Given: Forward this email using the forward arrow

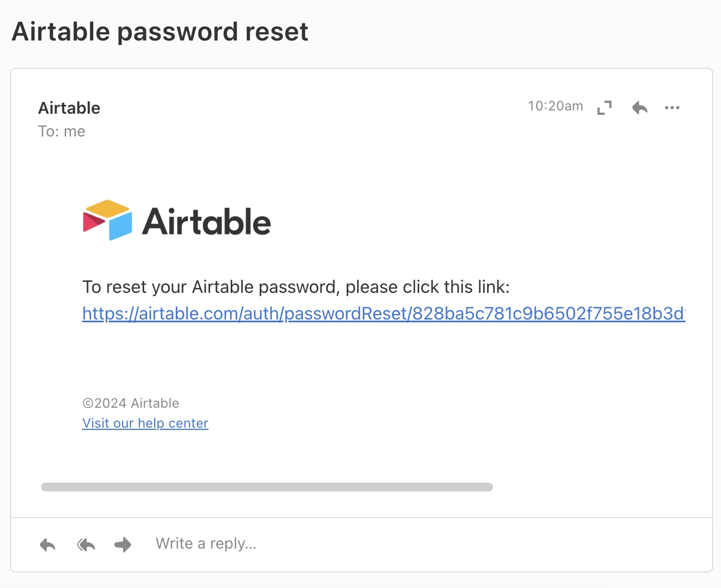Looking at the screenshot, I should click(x=123, y=545).
